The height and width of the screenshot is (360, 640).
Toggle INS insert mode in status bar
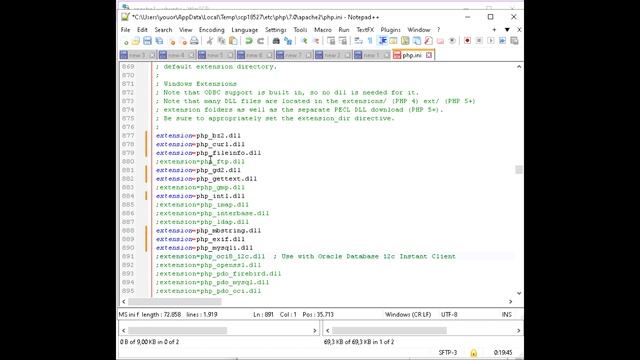(x=507, y=315)
